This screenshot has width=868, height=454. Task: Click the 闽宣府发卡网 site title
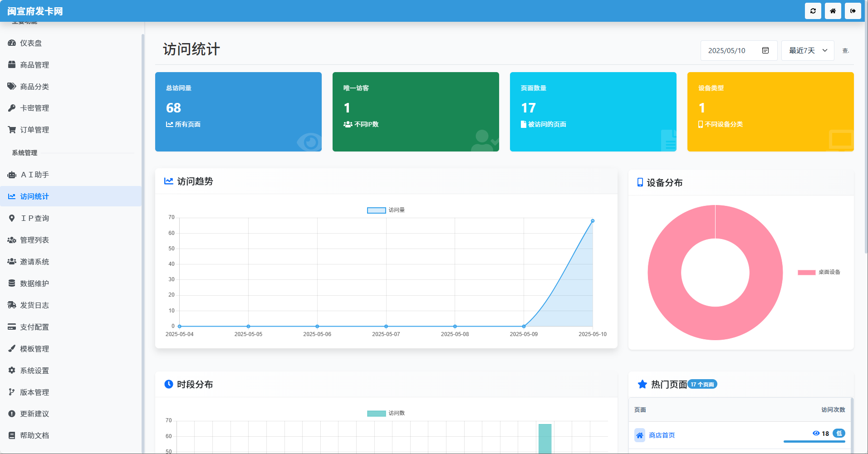tap(35, 11)
